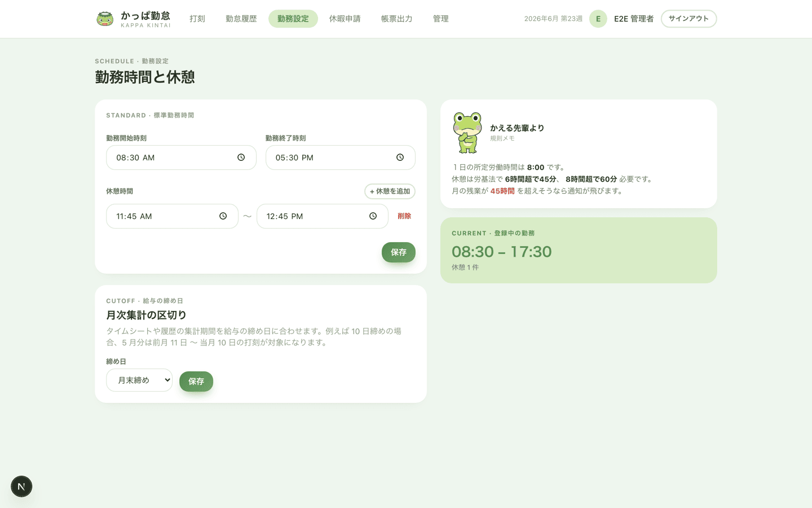Navigate to the 管理 tab

pyautogui.click(x=441, y=19)
